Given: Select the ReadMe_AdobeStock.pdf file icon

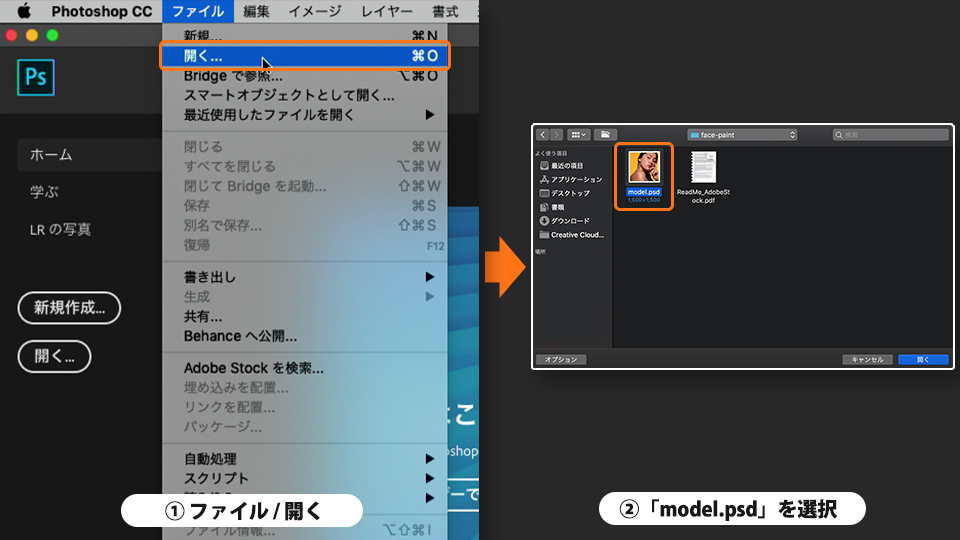Looking at the screenshot, I should pyautogui.click(x=703, y=167).
